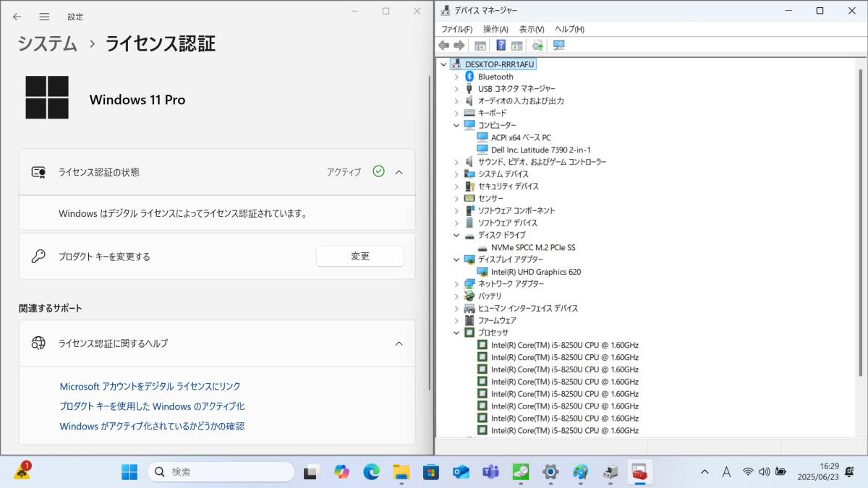Open プロダクト キーを使用した Windows のアクティブ化 link
This screenshot has width=868, height=488.
tap(152, 406)
